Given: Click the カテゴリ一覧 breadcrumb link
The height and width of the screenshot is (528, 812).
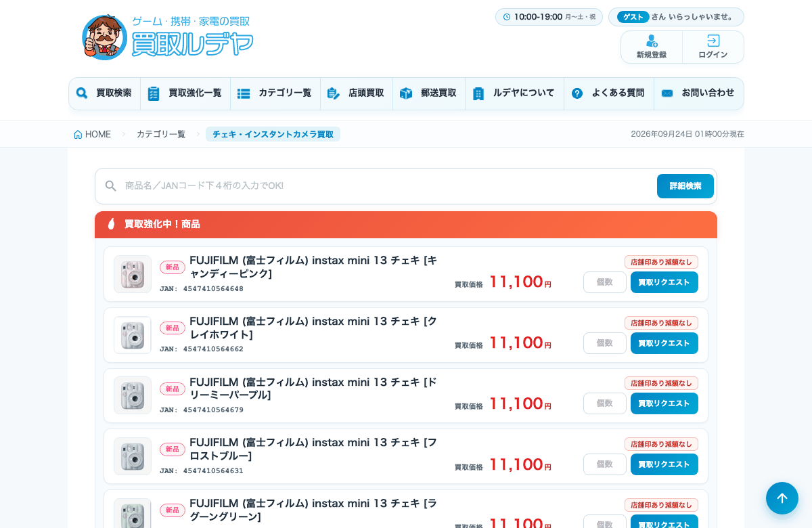Looking at the screenshot, I should (161, 134).
